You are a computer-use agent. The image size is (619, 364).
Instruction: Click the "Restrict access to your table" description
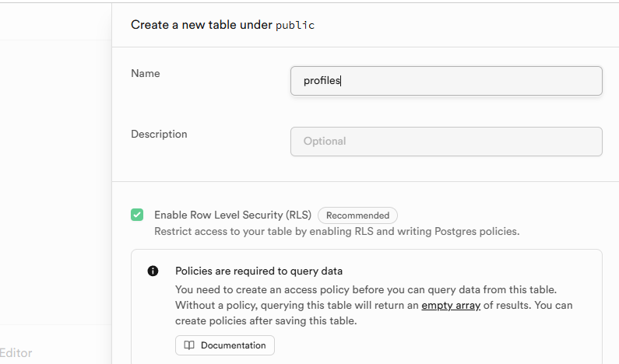pos(336,231)
